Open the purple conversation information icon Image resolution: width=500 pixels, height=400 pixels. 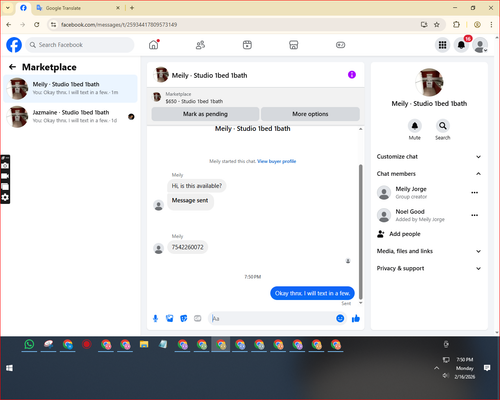coord(352,75)
